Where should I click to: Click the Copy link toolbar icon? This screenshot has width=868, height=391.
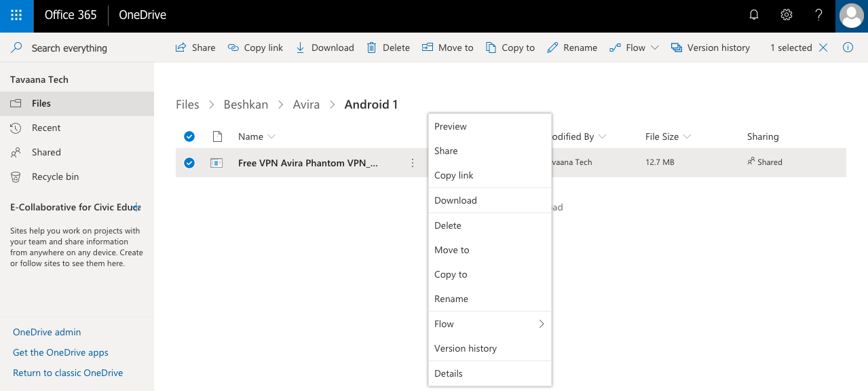click(x=233, y=48)
